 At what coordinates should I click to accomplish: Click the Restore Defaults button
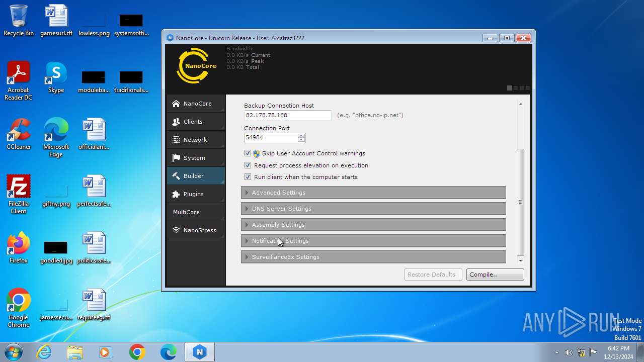(x=433, y=275)
